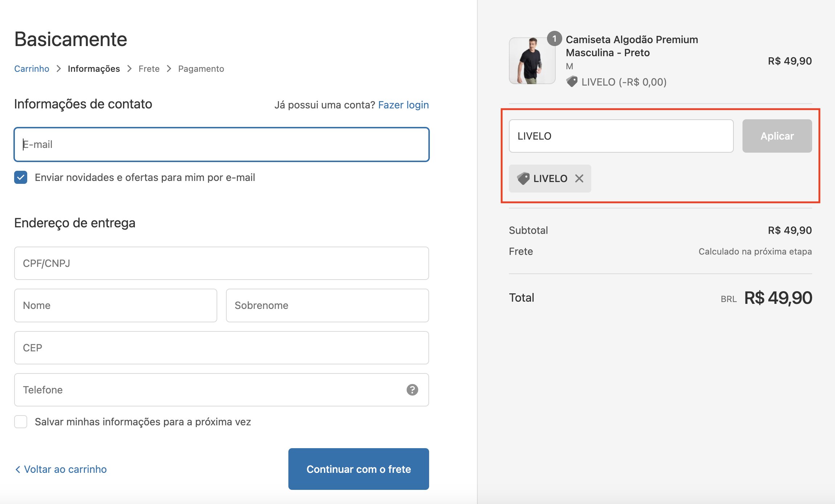Open the Fazer login link
The width and height of the screenshot is (835, 504).
tap(403, 105)
